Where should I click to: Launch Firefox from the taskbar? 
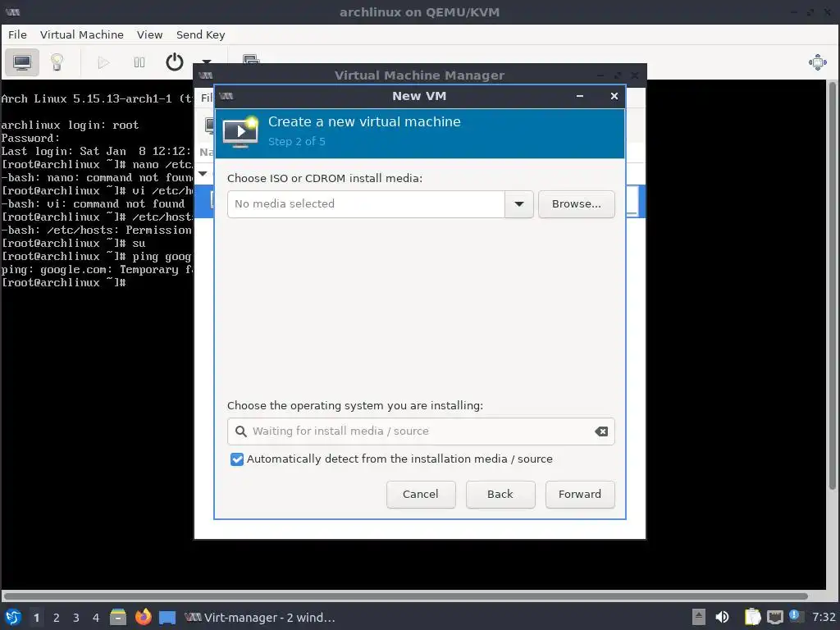[143, 617]
